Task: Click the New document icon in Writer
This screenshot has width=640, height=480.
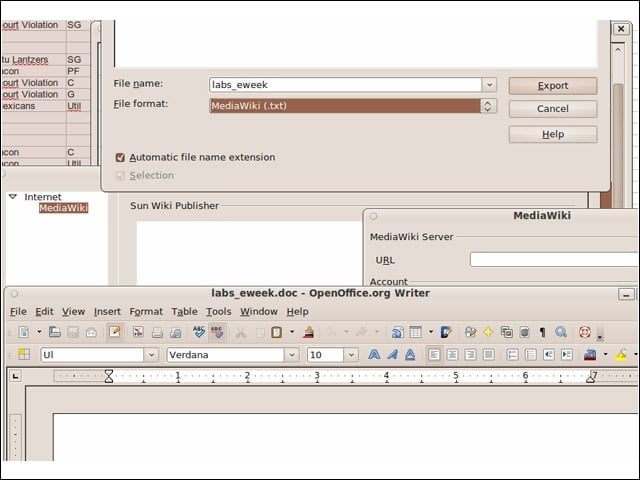Action: [24, 332]
